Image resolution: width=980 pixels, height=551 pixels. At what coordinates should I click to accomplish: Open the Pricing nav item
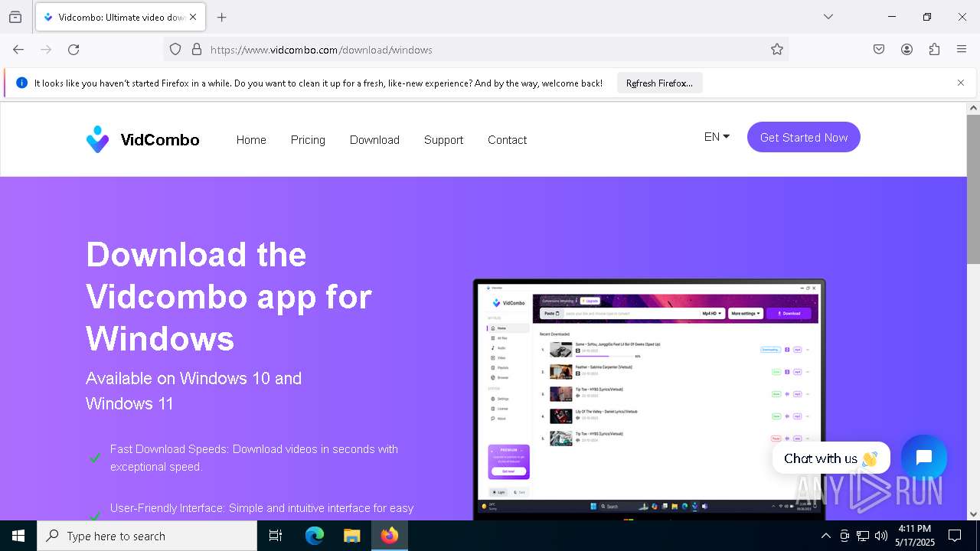[308, 140]
